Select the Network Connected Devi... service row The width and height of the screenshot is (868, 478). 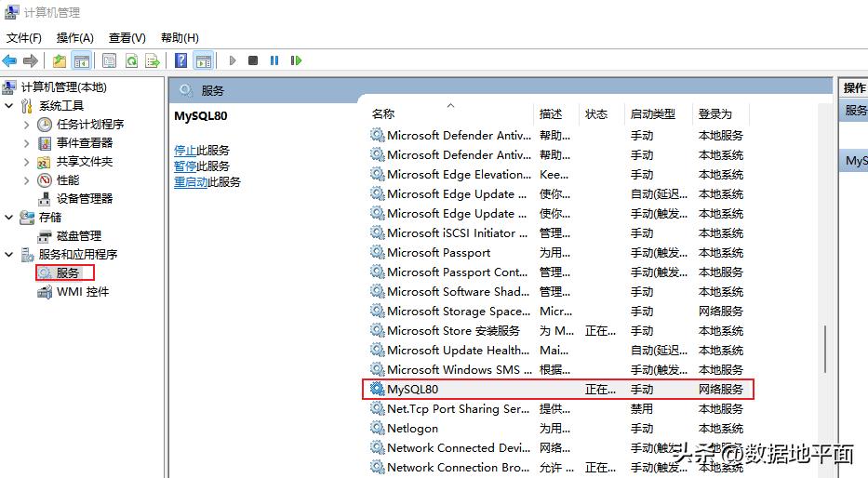[558, 447]
